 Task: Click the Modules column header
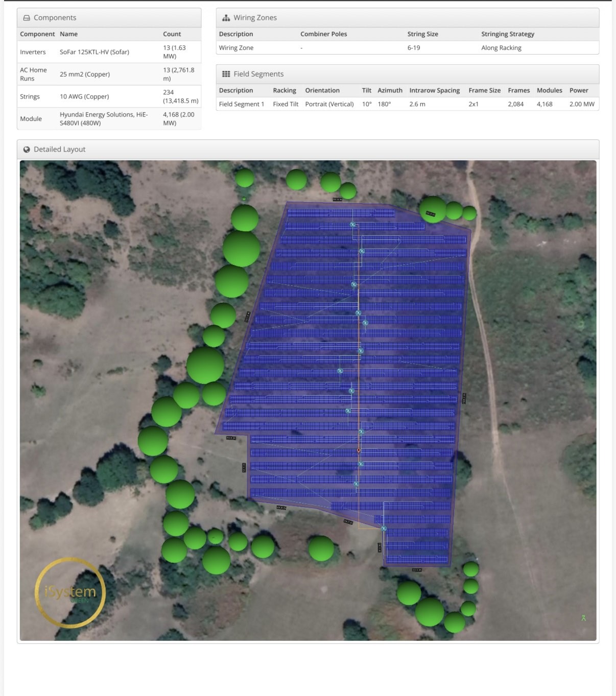click(x=549, y=90)
